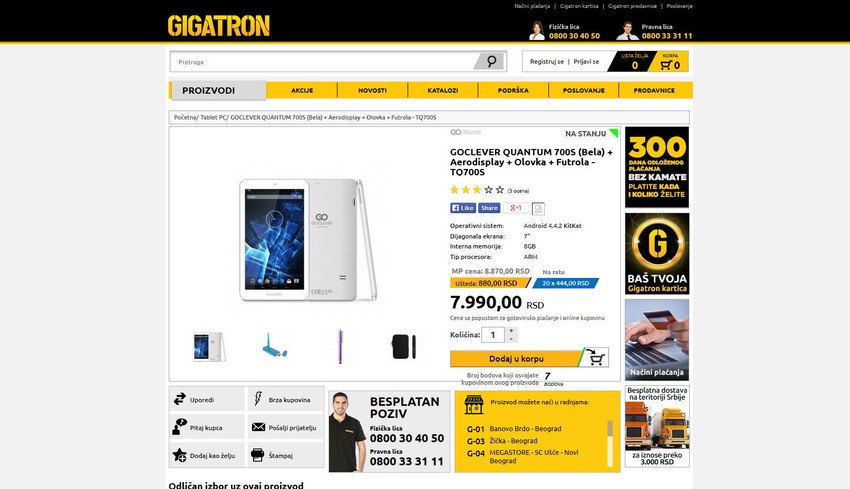Image resolution: width=850 pixels, height=489 pixels.
Task: Increase quantity with the plus stepper
Action: pos(511,331)
